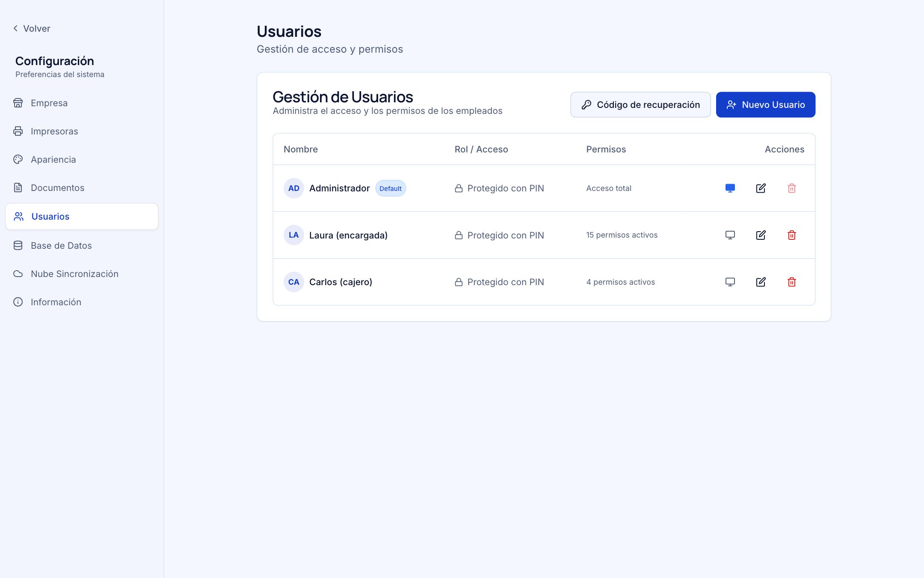Click '4 permisos activos' text

tap(621, 282)
